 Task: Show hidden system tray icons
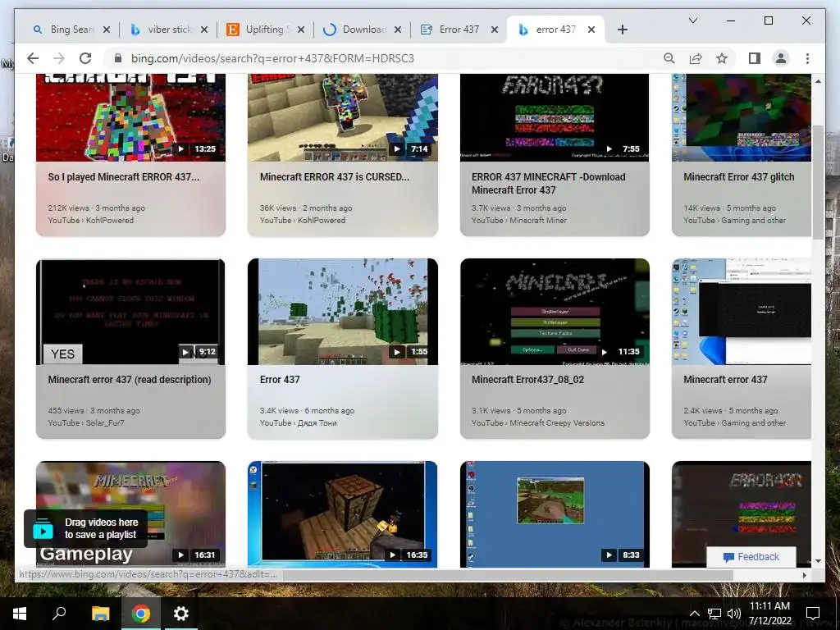coord(694,614)
